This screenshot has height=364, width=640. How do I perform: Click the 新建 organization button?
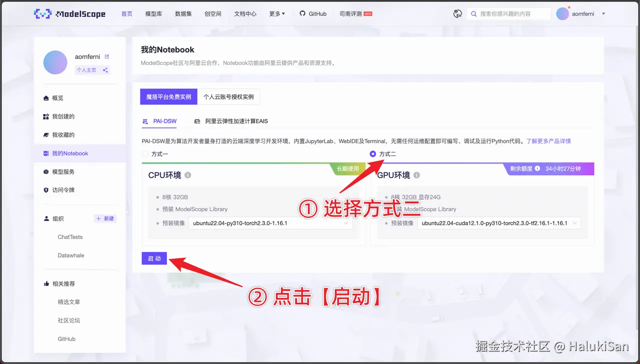tap(105, 218)
